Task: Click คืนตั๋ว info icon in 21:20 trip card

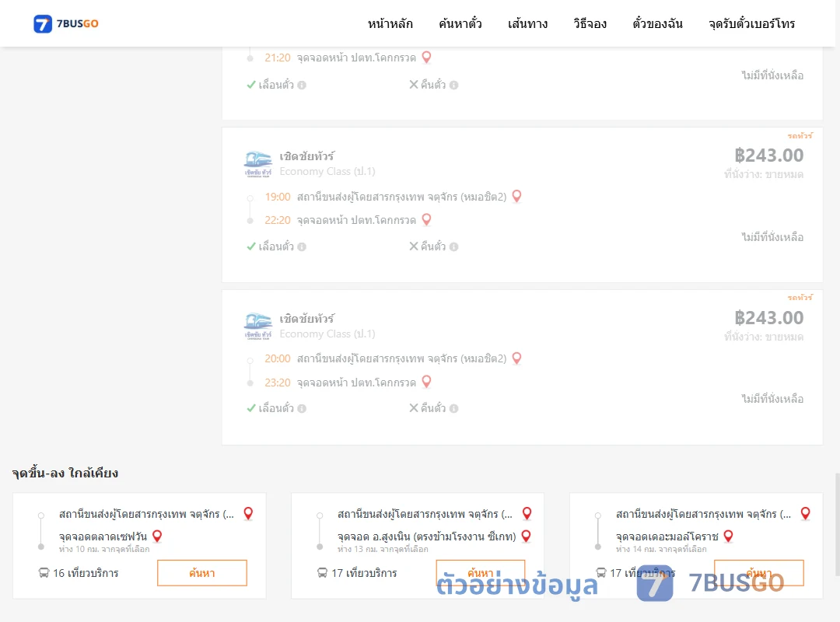Action: (x=453, y=86)
